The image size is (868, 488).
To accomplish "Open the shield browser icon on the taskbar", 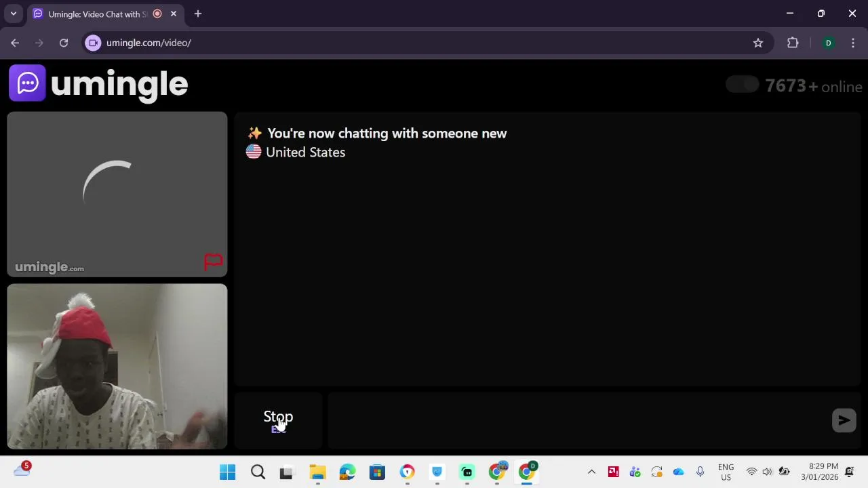I will (407, 472).
